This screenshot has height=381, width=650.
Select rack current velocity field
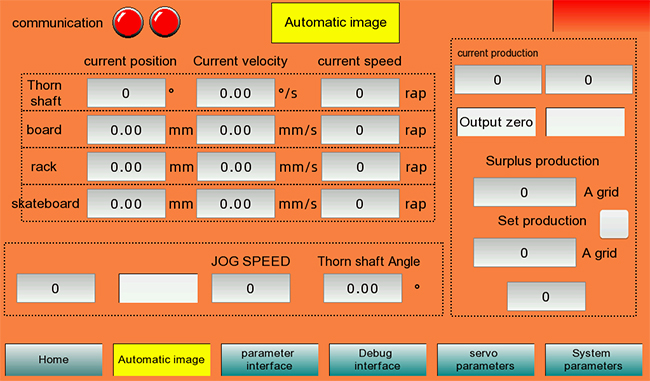[236, 167]
